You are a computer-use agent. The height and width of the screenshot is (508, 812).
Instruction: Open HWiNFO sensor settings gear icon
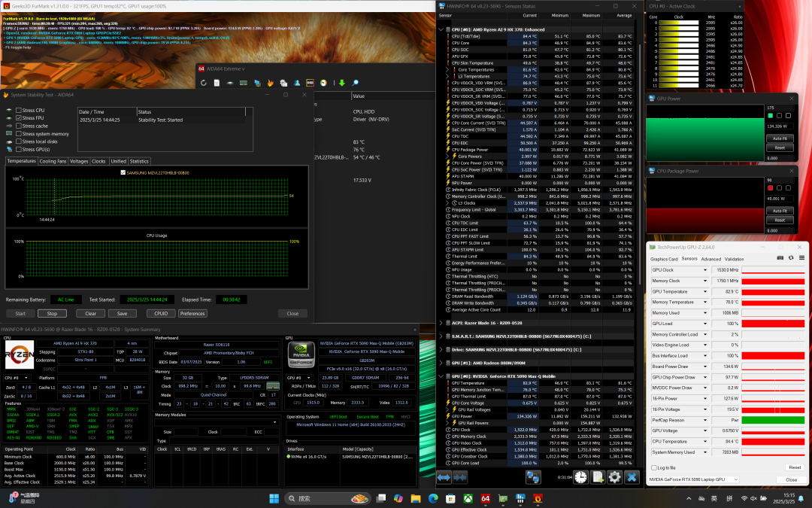pyautogui.click(x=615, y=477)
